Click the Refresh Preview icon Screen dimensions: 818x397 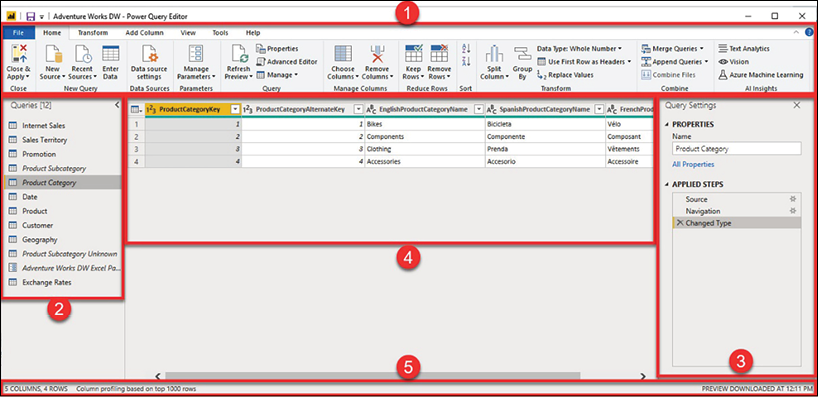(239, 54)
